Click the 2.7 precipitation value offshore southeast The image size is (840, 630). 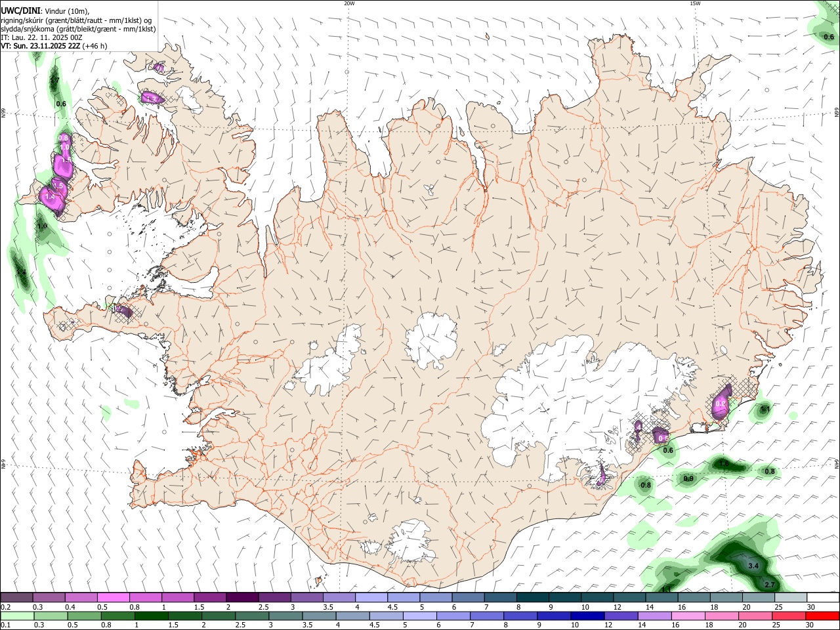(770, 584)
